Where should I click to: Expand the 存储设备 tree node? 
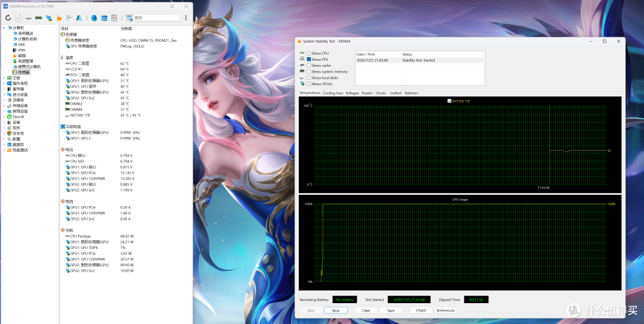[4, 105]
